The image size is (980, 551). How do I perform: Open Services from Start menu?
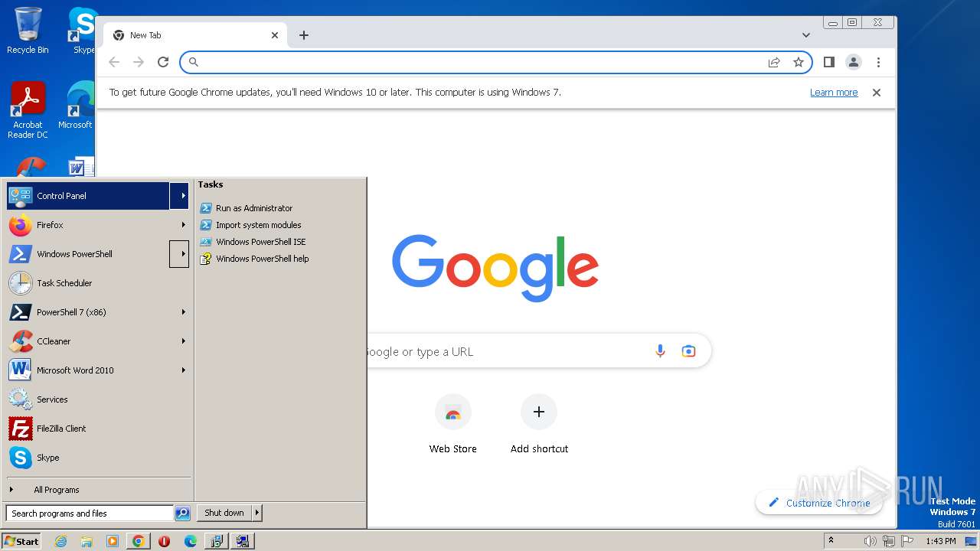[x=97, y=399]
